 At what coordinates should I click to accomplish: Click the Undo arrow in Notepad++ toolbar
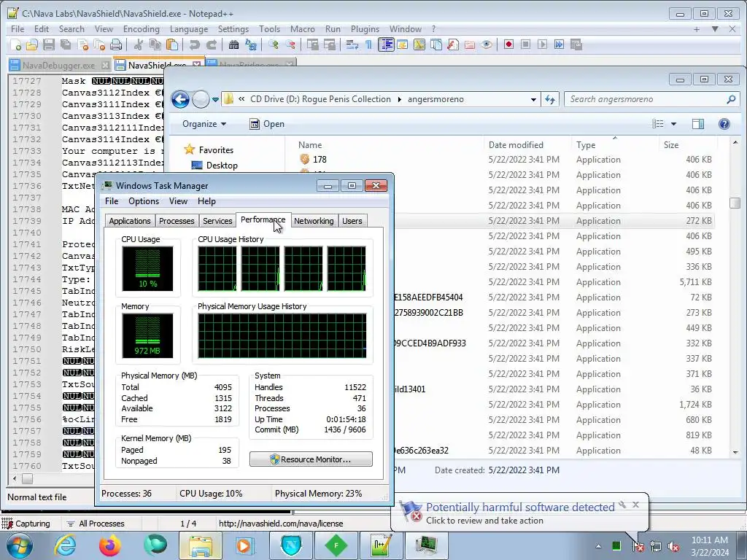point(194,44)
